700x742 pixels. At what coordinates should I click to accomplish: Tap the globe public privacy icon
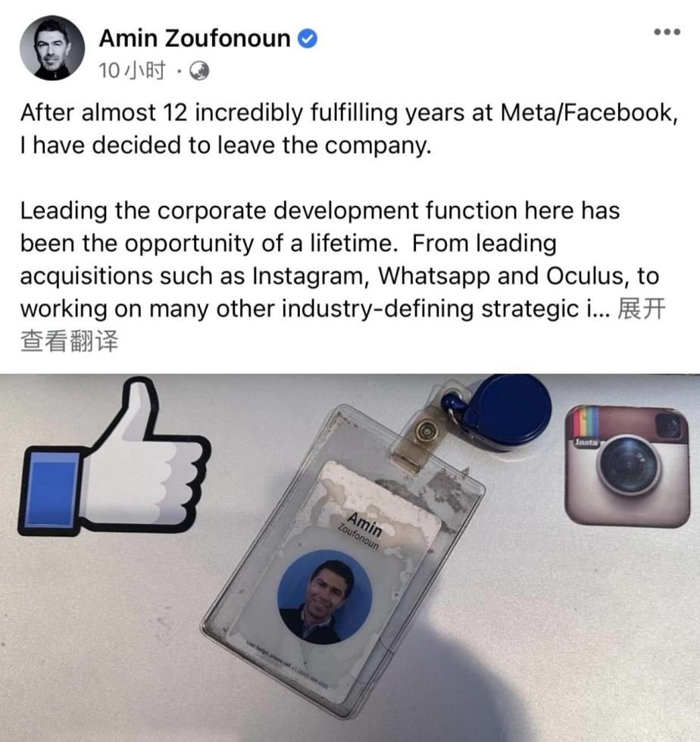point(199,71)
